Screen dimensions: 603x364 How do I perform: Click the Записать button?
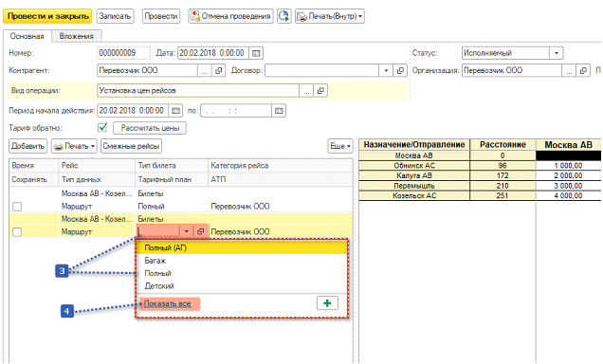(115, 16)
